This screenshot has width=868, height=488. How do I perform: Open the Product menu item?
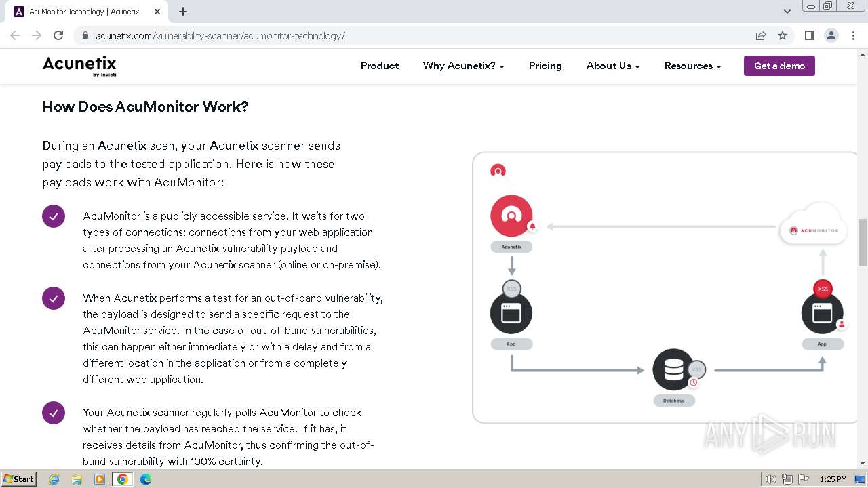click(380, 66)
